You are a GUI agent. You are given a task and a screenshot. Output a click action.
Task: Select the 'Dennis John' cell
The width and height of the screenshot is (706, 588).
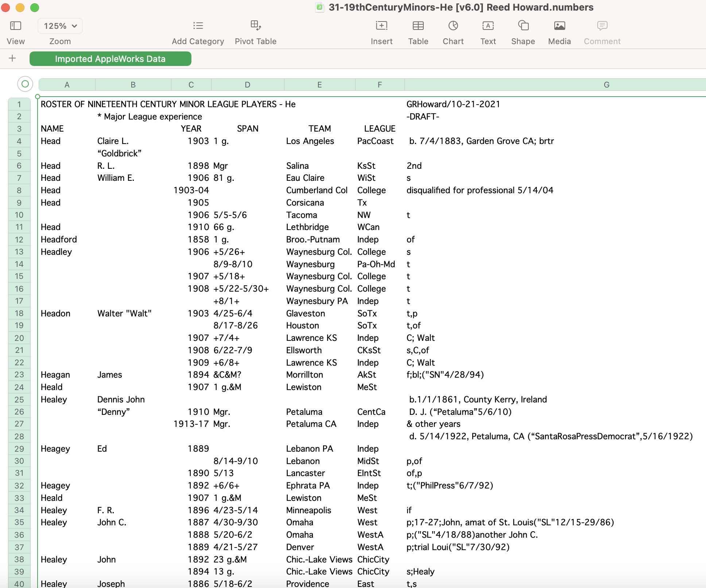[x=121, y=400]
